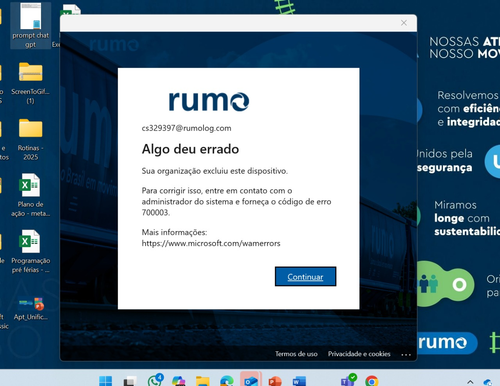Screen dimensions: 500x386
Task: Select the prompt chat gpt desktop file
Action: tap(31, 25)
